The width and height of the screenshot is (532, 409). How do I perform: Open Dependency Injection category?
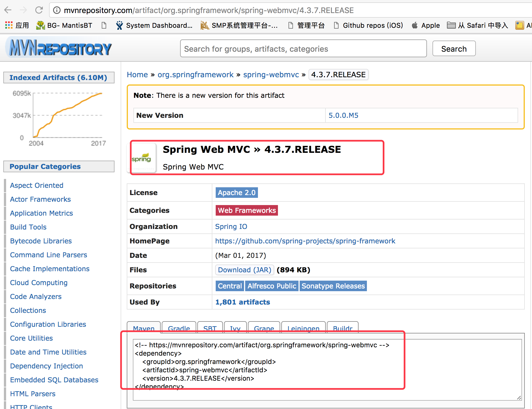coord(46,366)
